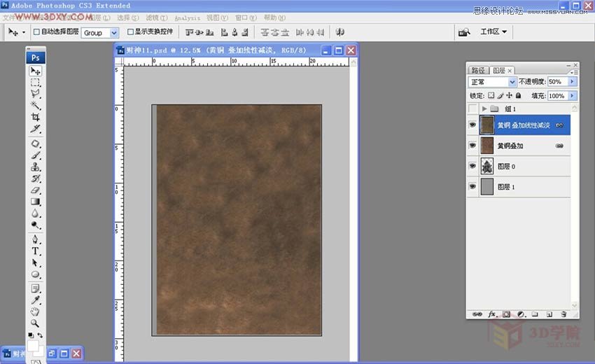Hide the 图层 0 layer
595x364 pixels.
pos(472,165)
